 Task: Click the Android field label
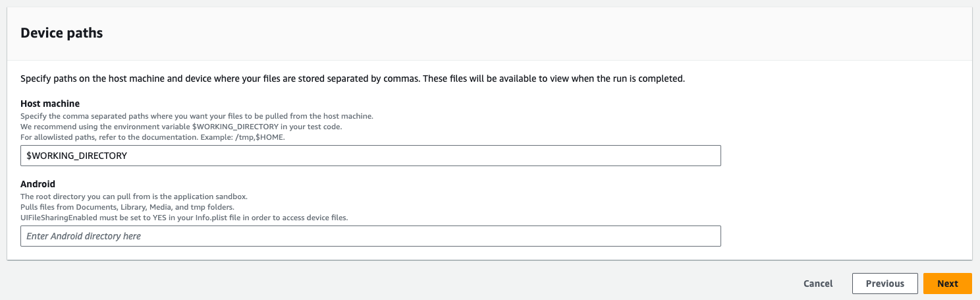[x=38, y=184]
